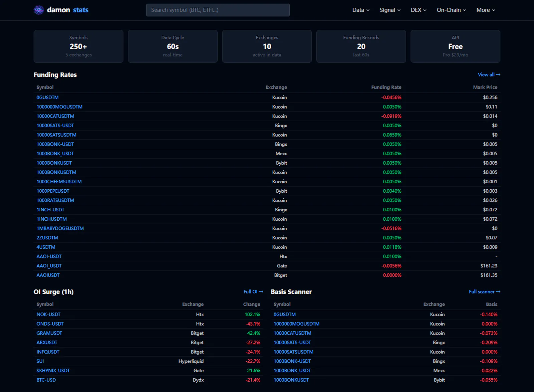Open 0GUSDTM in Basis Scanner

(285, 315)
